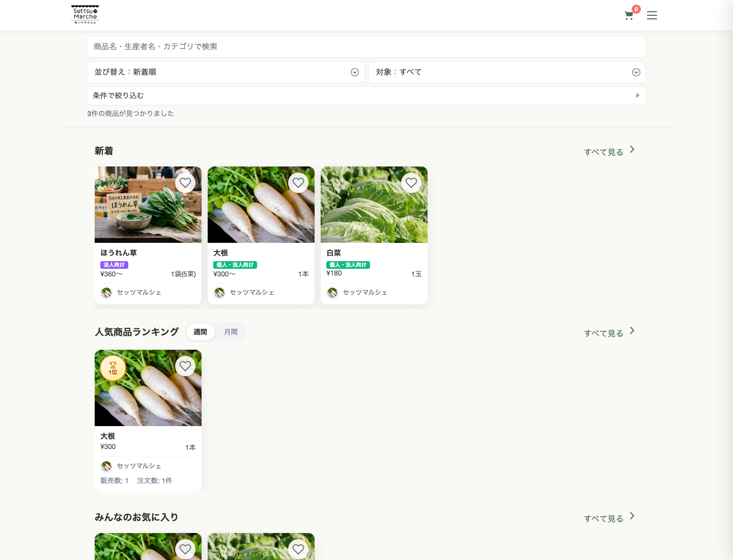Open the ranking 大根 product photo
Image resolution: width=733 pixels, height=560 pixels.
(x=148, y=388)
